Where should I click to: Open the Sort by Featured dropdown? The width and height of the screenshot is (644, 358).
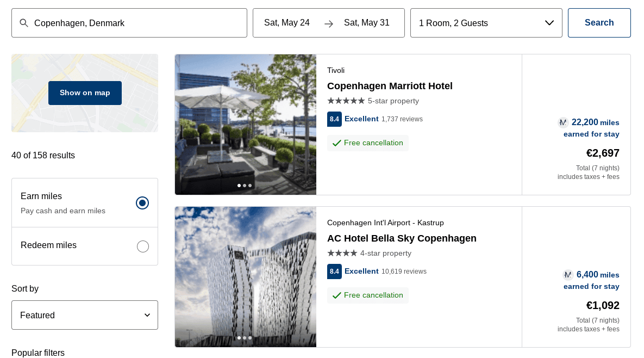(85, 315)
